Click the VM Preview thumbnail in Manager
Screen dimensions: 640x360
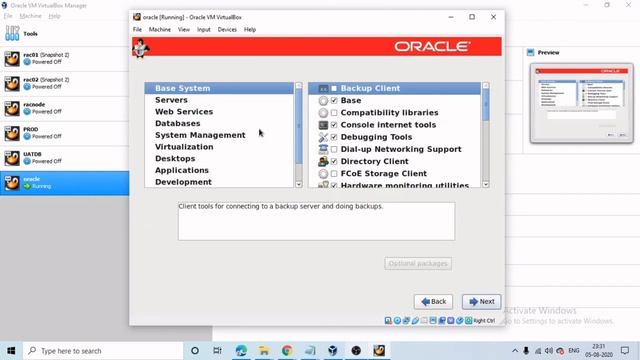point(582,103)
